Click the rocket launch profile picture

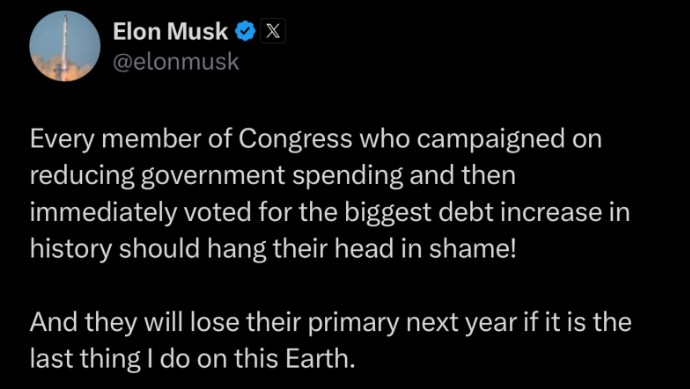click(65, 46)
